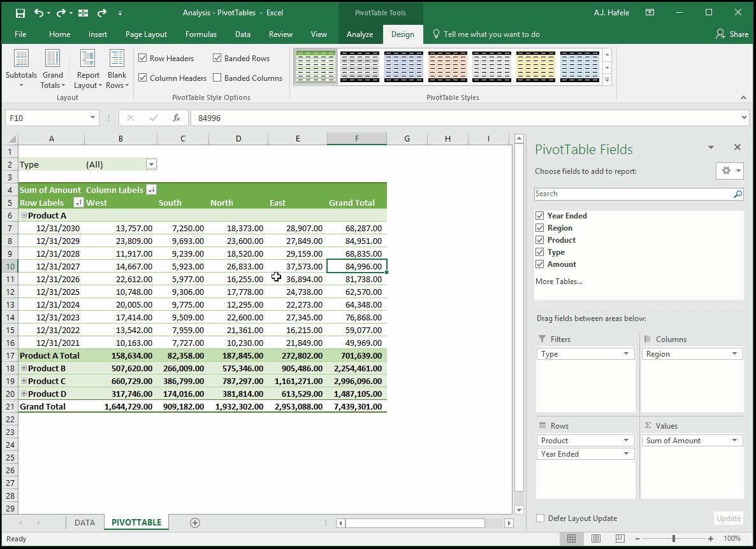Enable the Banded Columns checkbox
This screenshot has width=756, height=549.
pyautogui.click(x=217, y=78)
